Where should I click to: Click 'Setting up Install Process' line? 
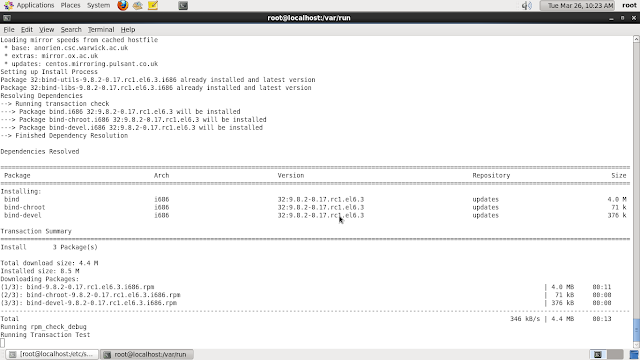(x=49, y=72)
